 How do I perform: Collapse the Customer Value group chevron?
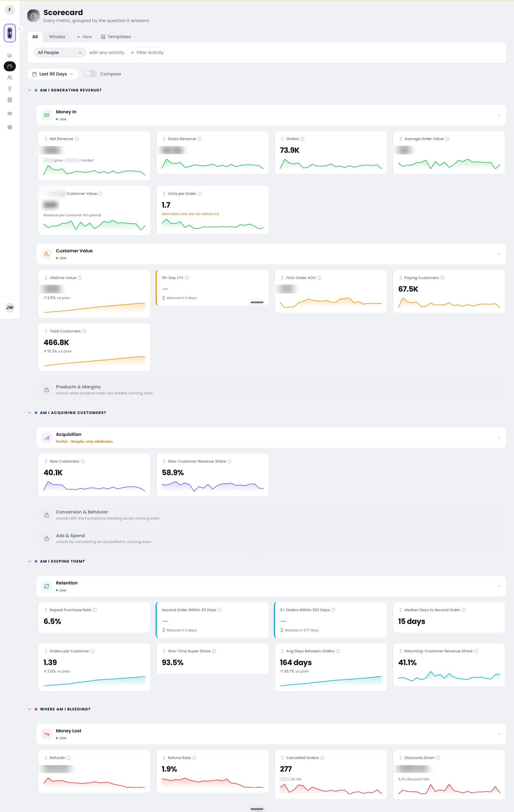[x=499, y=254]
